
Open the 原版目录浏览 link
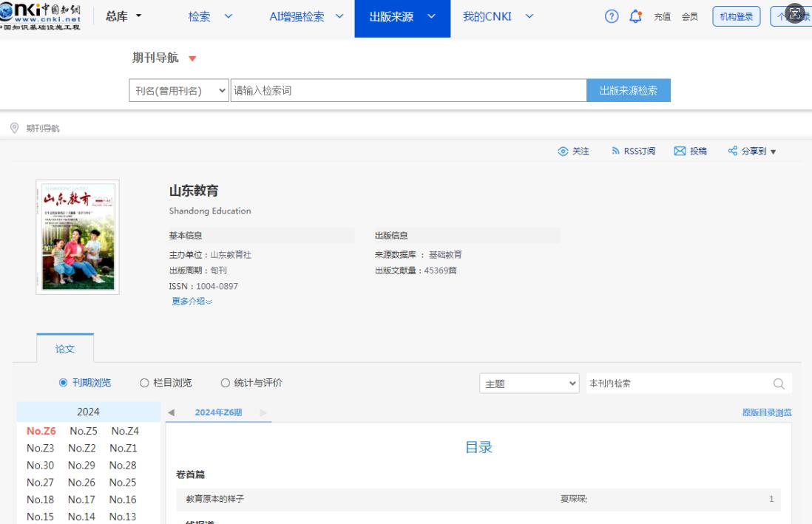coord(767,412)
